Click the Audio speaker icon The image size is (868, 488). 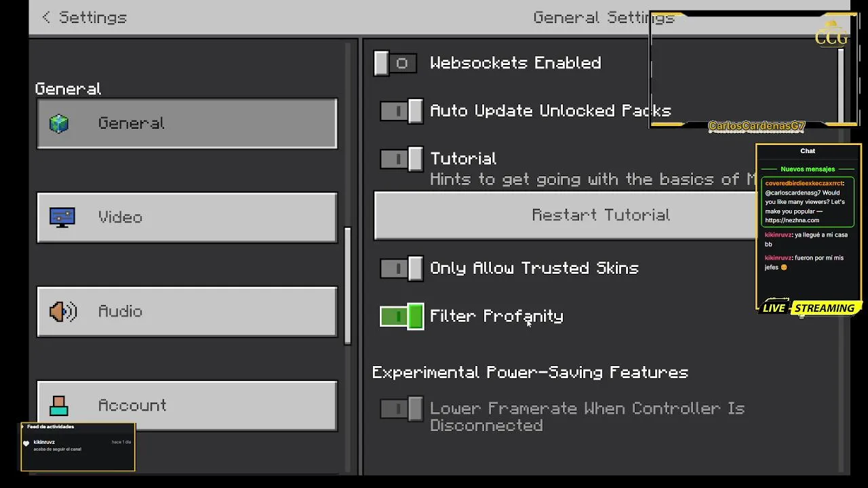[x=63, y=312]
